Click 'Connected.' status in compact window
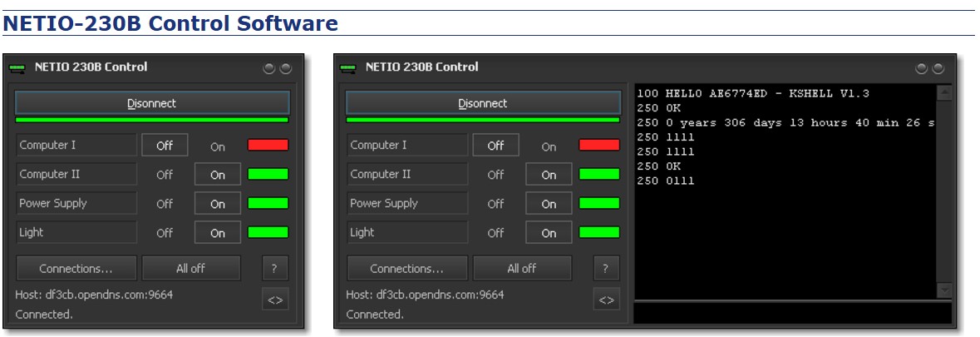980x337 pixels. [x=44, y=315]
